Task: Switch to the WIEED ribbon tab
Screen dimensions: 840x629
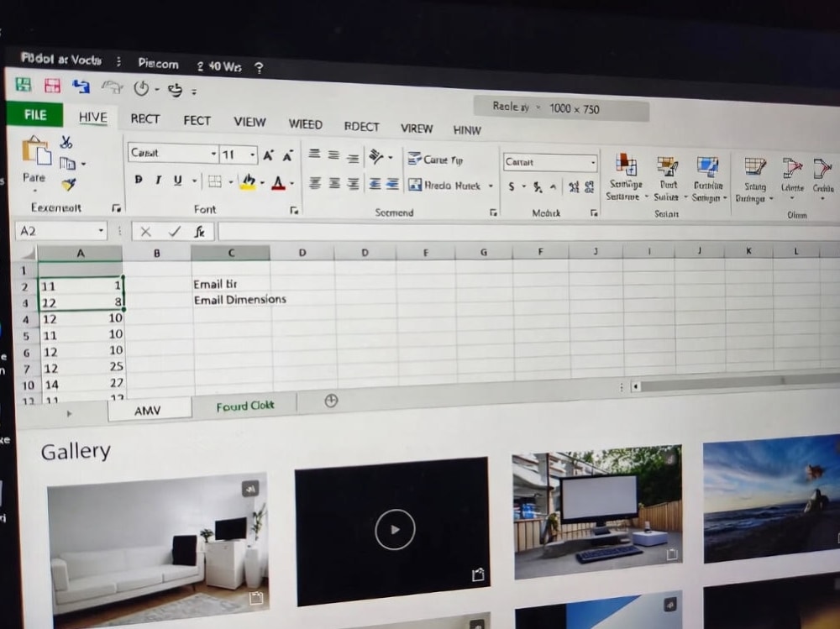Action: [306, 124]
